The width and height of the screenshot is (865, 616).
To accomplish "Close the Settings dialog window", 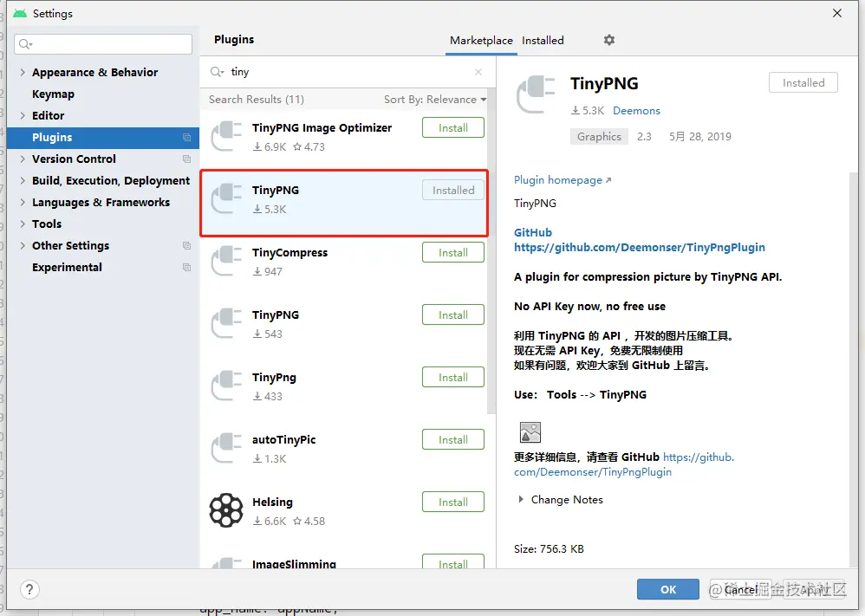I will (x=837, y=13).
